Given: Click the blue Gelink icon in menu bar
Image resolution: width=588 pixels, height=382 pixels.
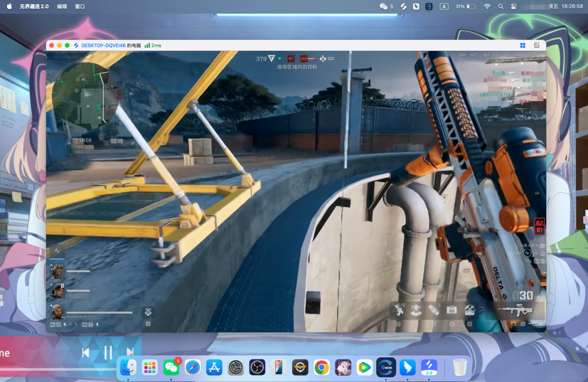Looking at the screenshot, I should click(429, 7).
